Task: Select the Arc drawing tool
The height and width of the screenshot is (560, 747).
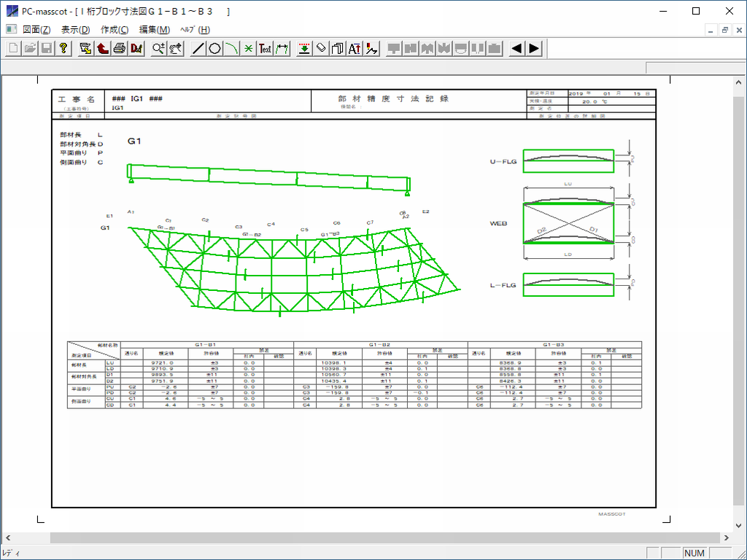Action: (231, 49)
